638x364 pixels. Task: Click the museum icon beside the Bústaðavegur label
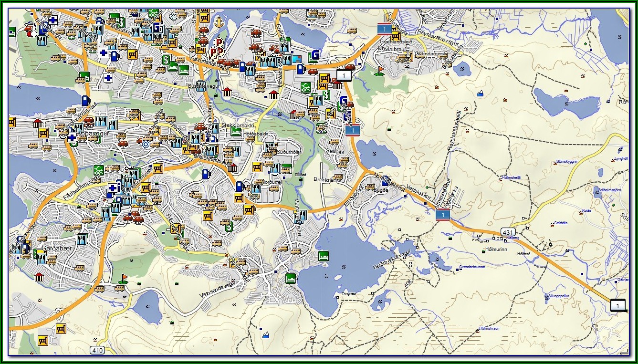[x=227, y=92]
